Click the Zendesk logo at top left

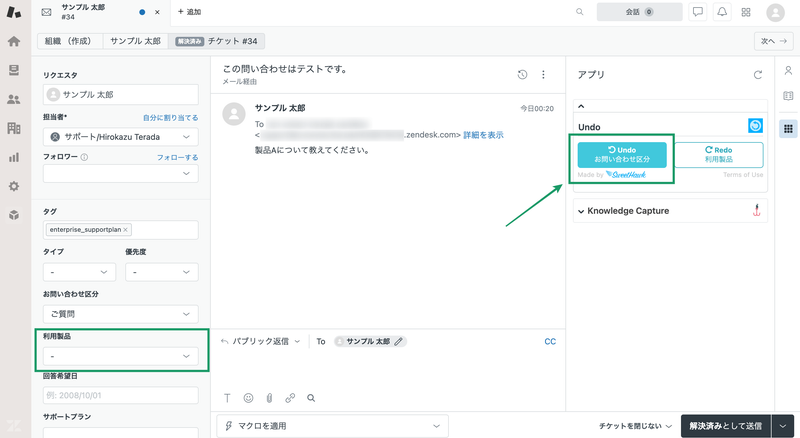point(14,12)
